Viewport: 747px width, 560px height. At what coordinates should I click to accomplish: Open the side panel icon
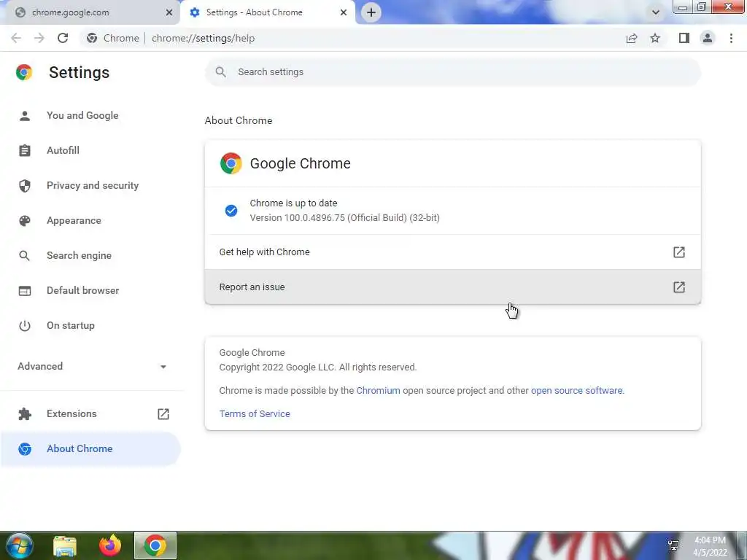click(x=684, y=38)
